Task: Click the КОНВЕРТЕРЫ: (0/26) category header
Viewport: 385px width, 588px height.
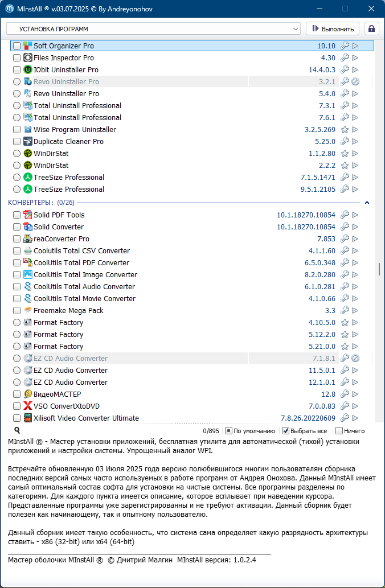Action: click(41, 203)
